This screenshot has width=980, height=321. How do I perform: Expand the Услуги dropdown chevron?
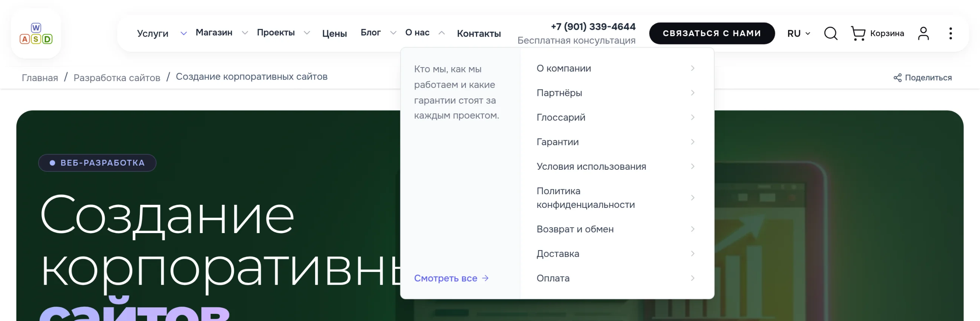coord(183,34)
